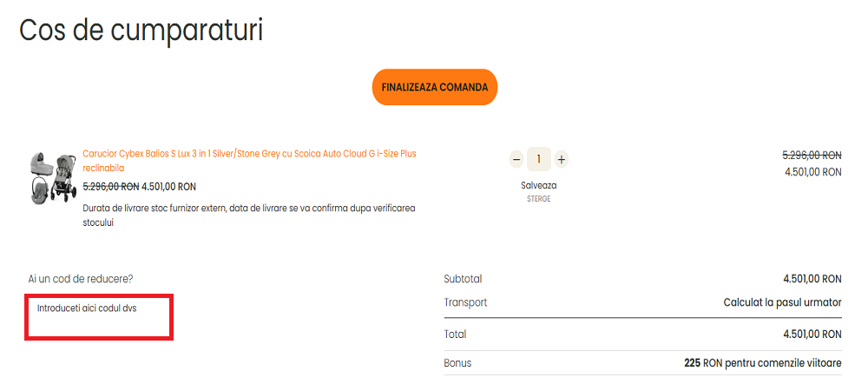This screenshot has width=868, height=391.
Task: Select the product quantity field
Action: pos(539,159)
